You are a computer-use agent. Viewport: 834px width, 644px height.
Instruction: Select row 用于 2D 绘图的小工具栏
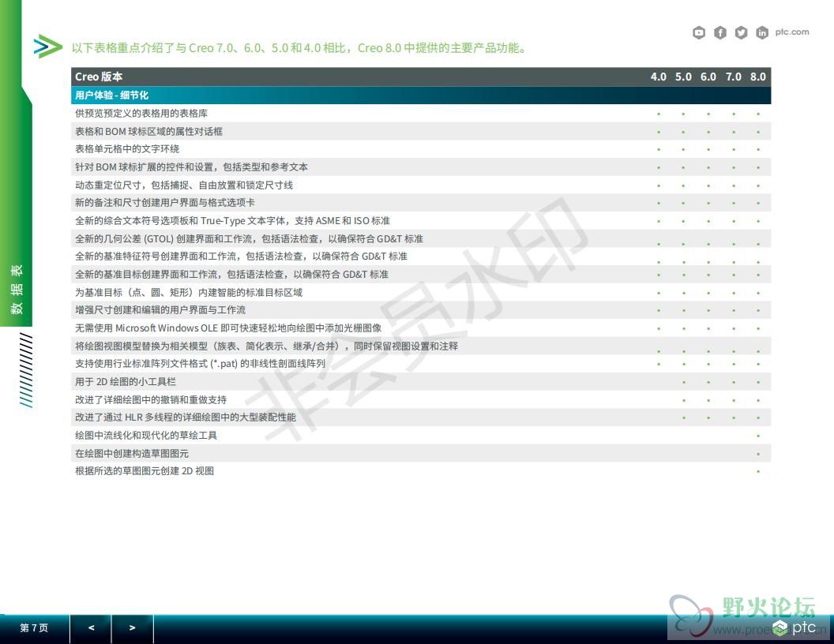(x=421, y=381)
